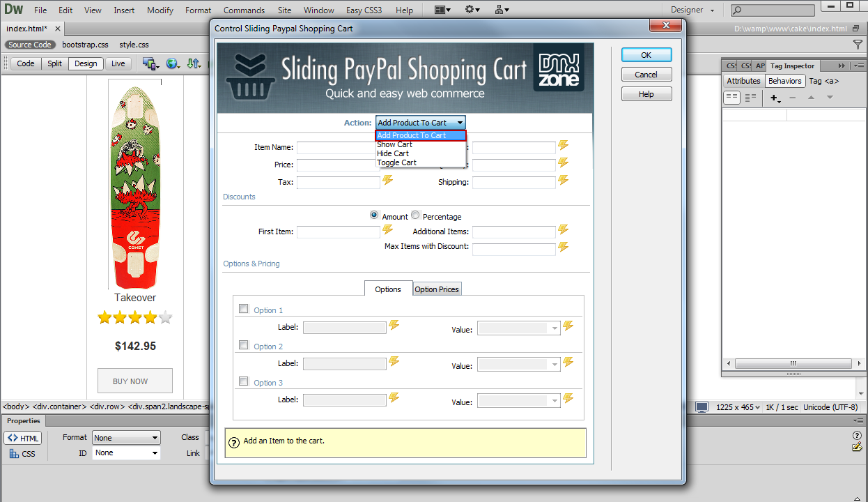Open the Site icon in the application bar
This screenshot has height=502, width=868.
[502, 10]
